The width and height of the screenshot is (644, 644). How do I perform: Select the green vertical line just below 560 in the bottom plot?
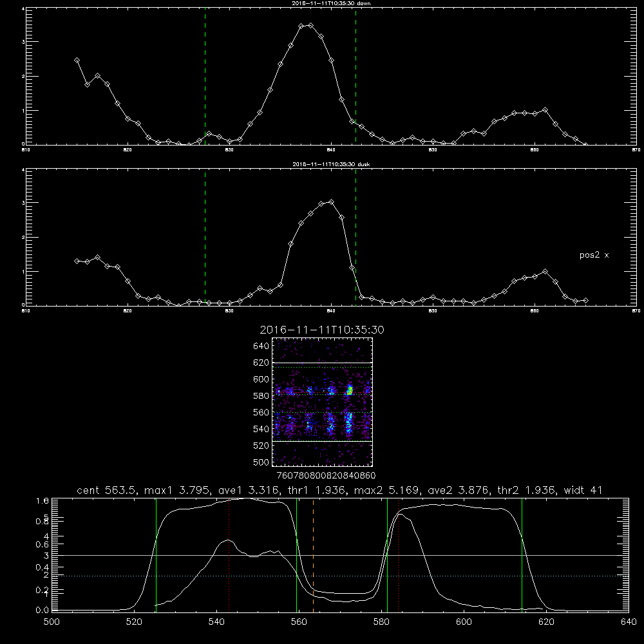(296, 555)
